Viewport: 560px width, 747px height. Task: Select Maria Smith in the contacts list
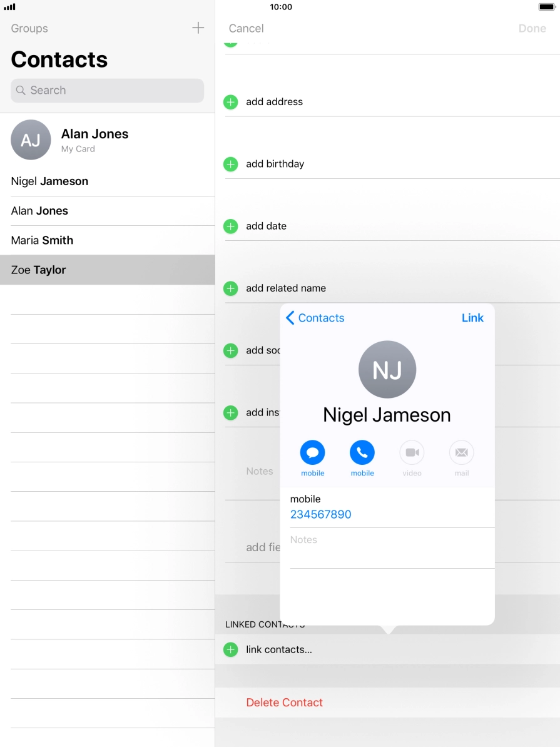click(42, 240)
